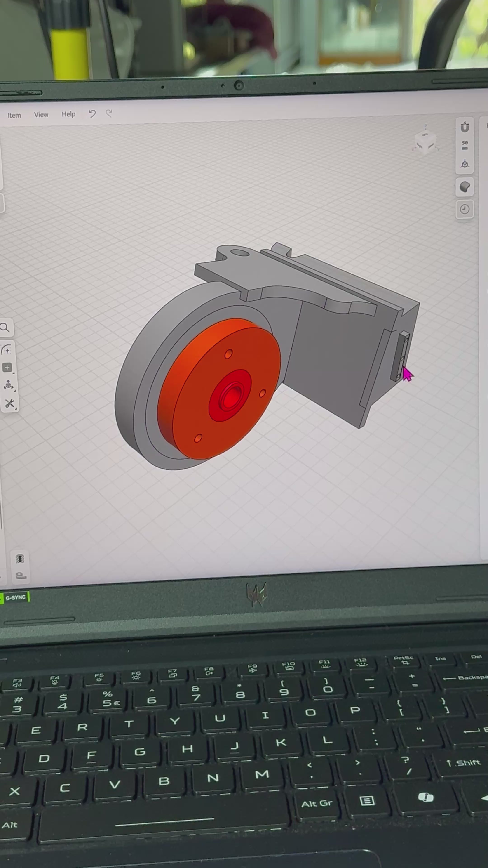Toggle the history clock panel

point(465,209)
